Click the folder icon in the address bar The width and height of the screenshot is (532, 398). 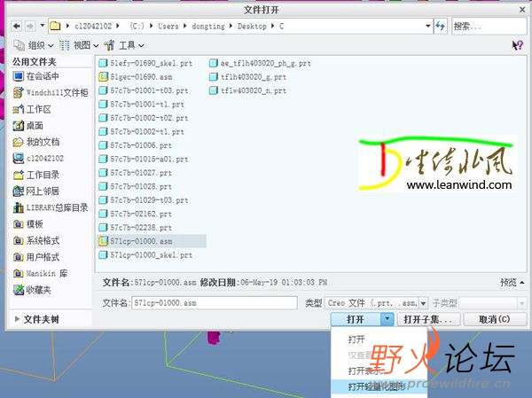point(55,26)
